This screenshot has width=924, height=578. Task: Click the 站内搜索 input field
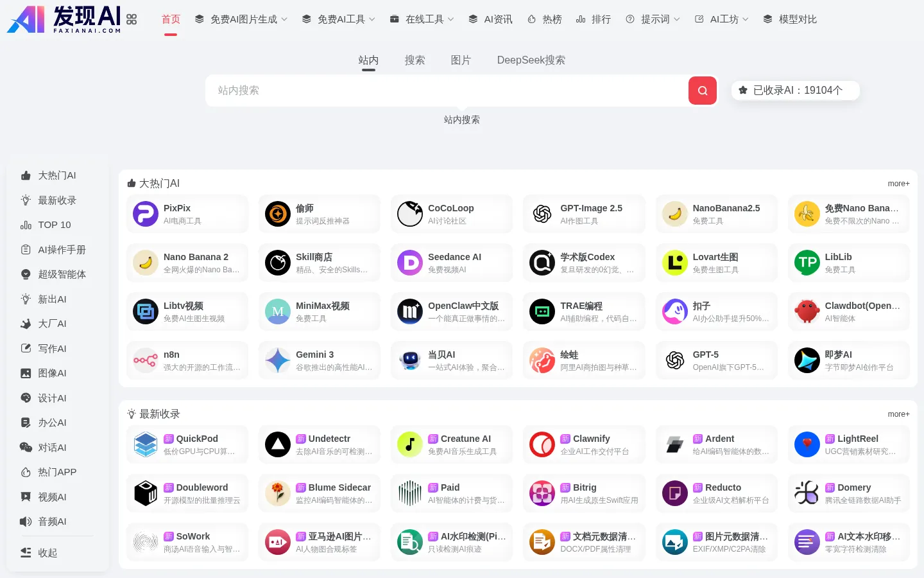447,91
